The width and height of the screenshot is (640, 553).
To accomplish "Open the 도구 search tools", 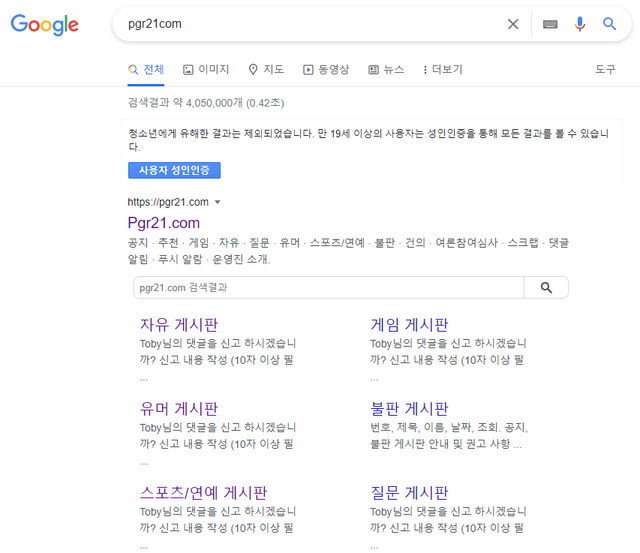I will point(605,69).
